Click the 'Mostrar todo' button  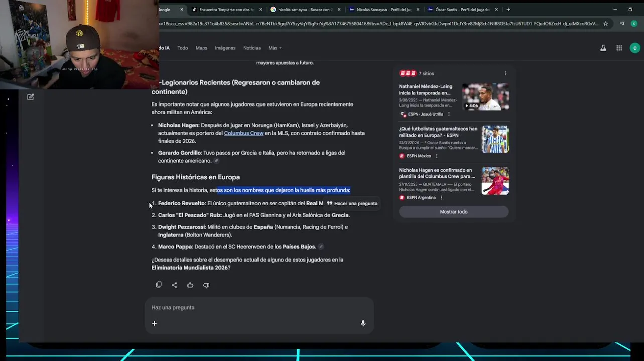tap(454, 212)
